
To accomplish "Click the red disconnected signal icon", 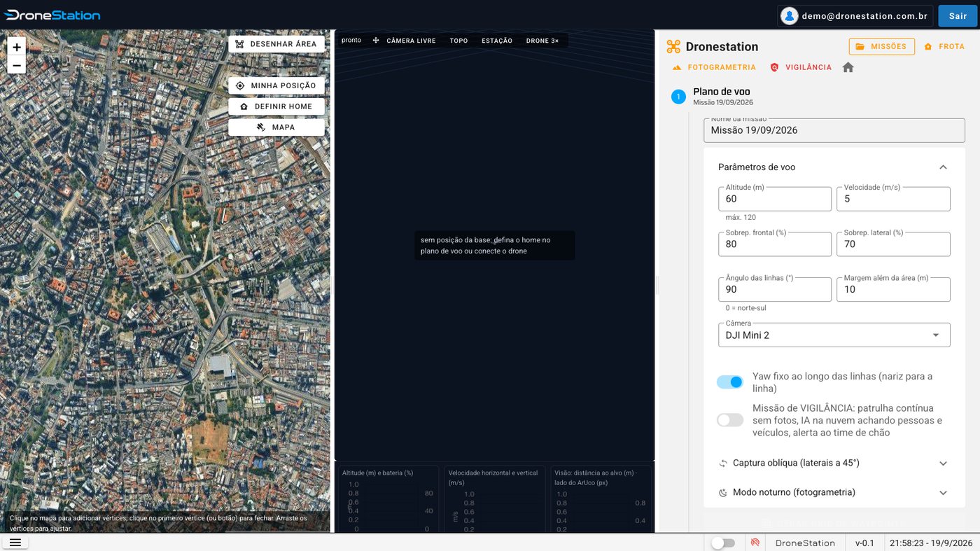I will 755,543.
